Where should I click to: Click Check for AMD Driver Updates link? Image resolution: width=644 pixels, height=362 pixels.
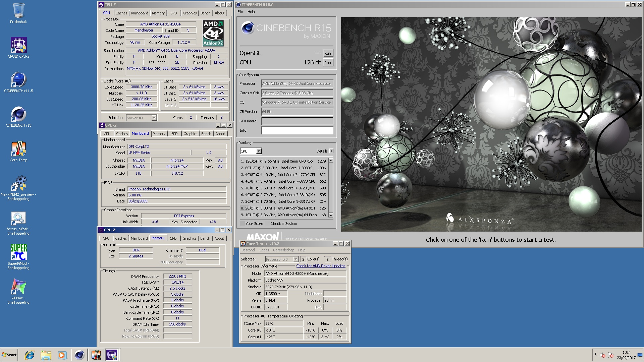pos(321,266)
